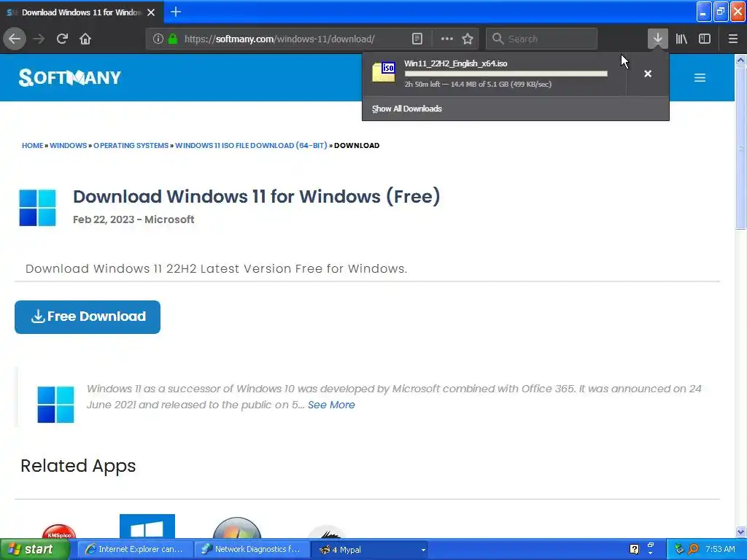Open OPERATING SYSTEMS breadcrumb

click(x=131, y=145)
